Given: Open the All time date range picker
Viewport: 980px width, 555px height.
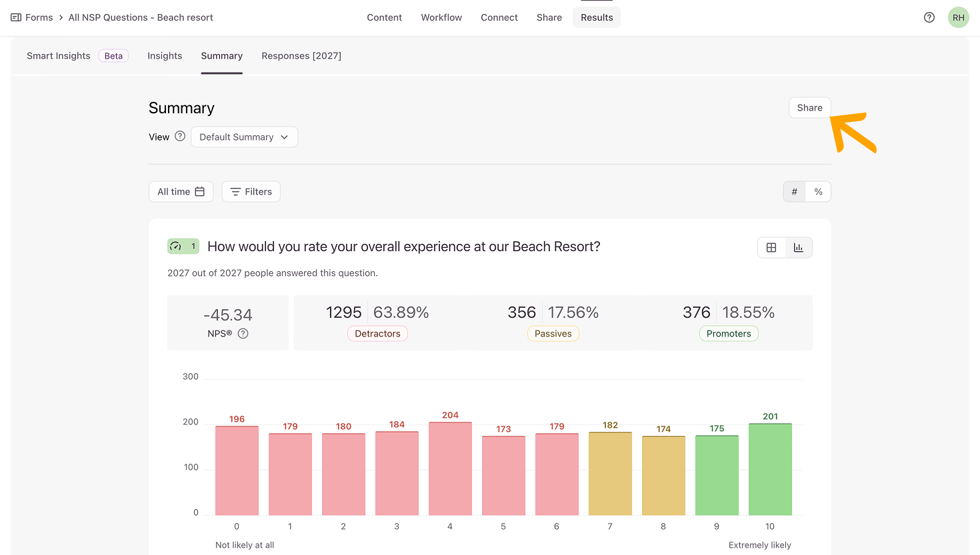Looking at the screenshot, I should 181,192.
